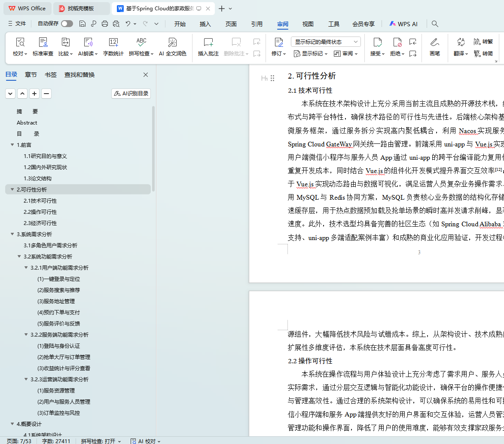Click the 插入批注 insert comment icon
Image resolution: width=504 pixels, height=444 pixels.
(x=208, y=42)
